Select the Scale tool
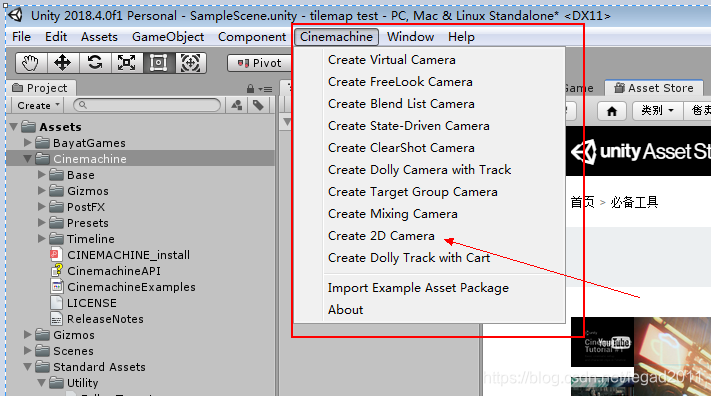The width and height of the screenshot is (711, 396). point(127,63)
